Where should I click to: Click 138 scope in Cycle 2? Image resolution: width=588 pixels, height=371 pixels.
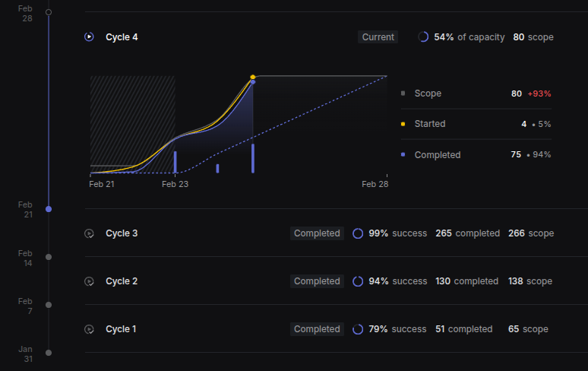click(530, 281)
